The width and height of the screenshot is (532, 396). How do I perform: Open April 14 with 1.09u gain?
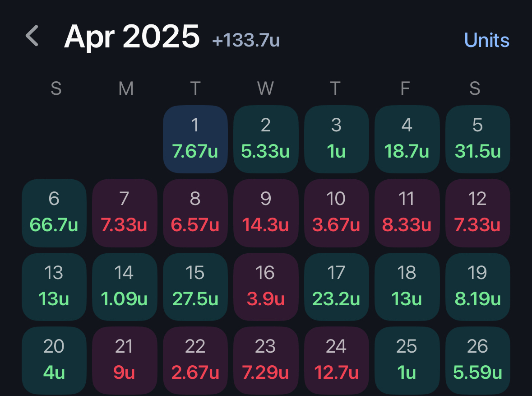tap(125, 286)
